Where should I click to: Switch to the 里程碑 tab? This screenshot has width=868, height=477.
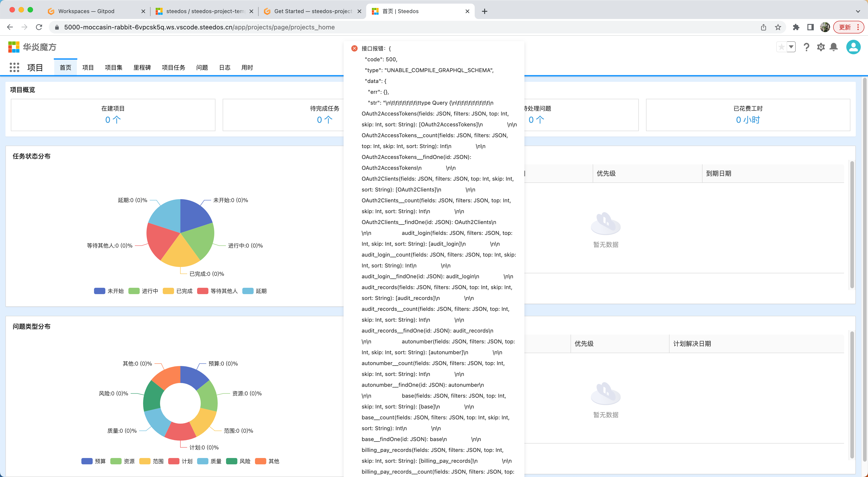click(142, 68)
